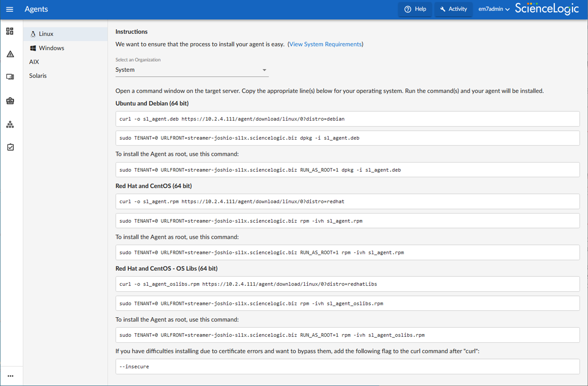Open the Business Services briefcase icon
This screenshot has height=386, width=588.
click(10, 101)
